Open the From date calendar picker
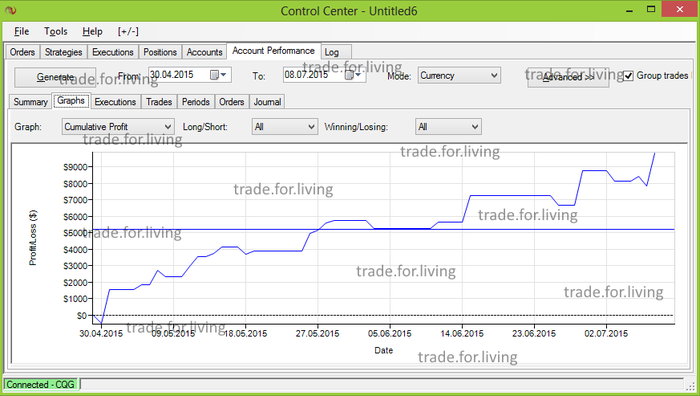 [218, 75]
